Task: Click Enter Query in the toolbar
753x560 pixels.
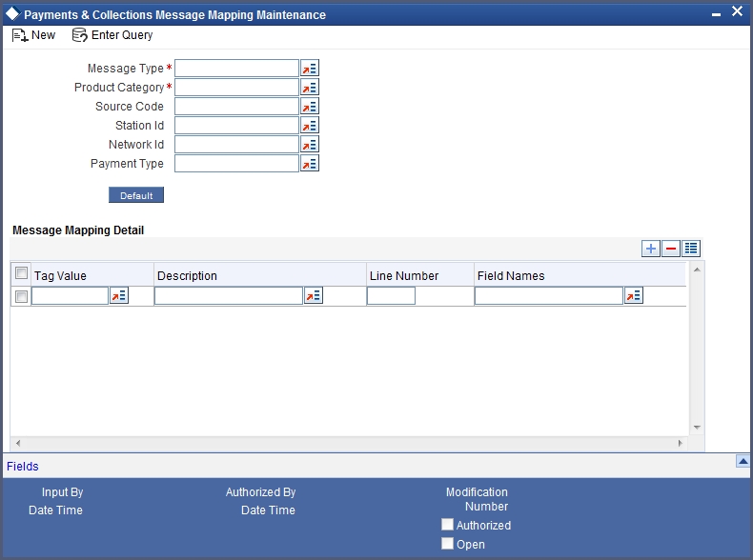Action: pos(112,35)
